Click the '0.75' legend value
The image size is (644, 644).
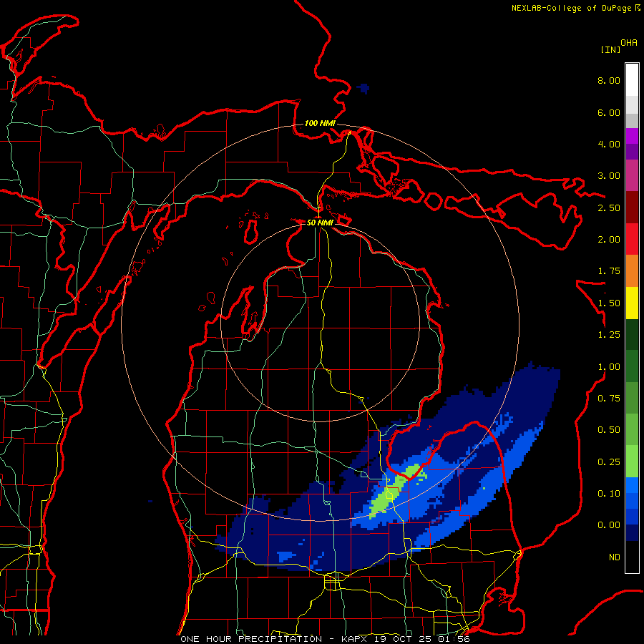[x=609, y=399]
